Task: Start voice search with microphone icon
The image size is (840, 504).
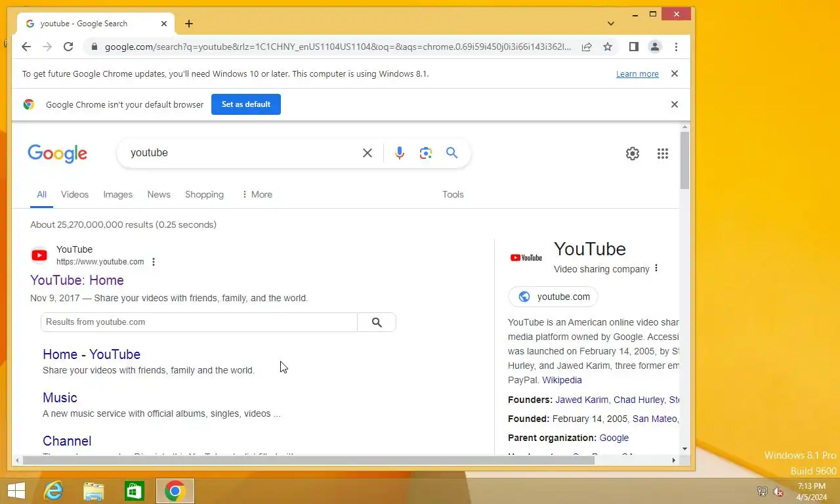Action: tap(400, 153)
